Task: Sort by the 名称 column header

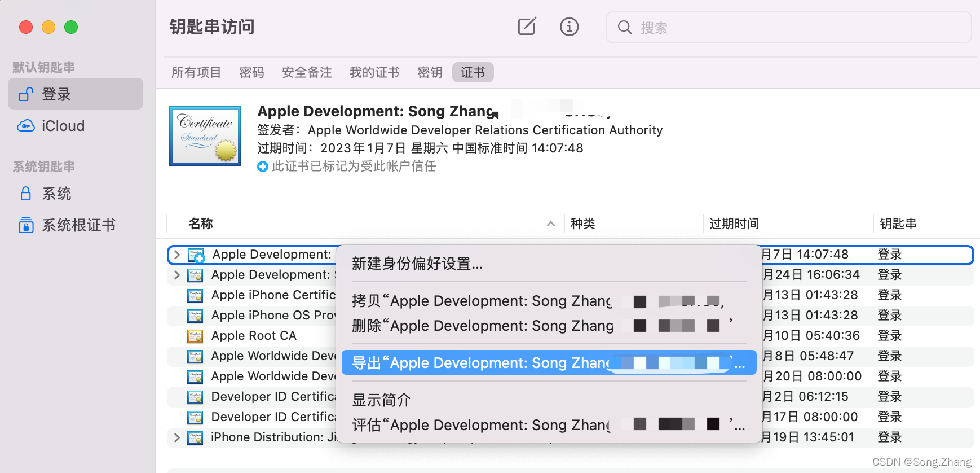Action: point(201,224)
